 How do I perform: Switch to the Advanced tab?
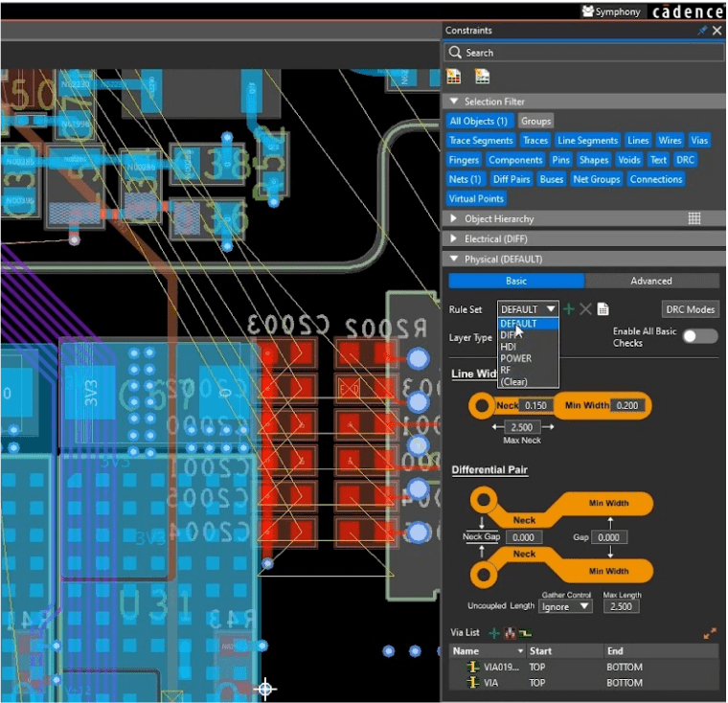(x=651, y=281)
